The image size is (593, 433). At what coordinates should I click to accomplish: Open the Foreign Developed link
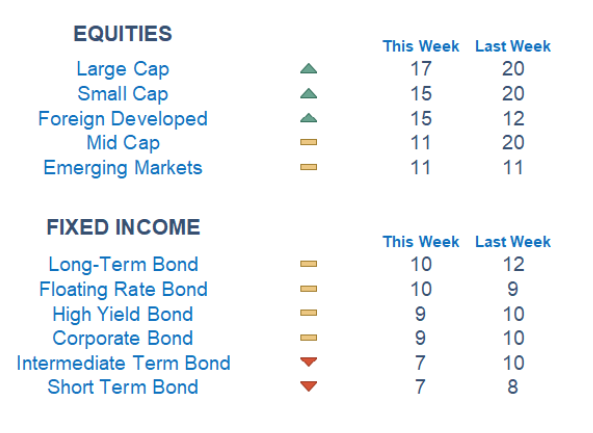[x=123, y=119]
